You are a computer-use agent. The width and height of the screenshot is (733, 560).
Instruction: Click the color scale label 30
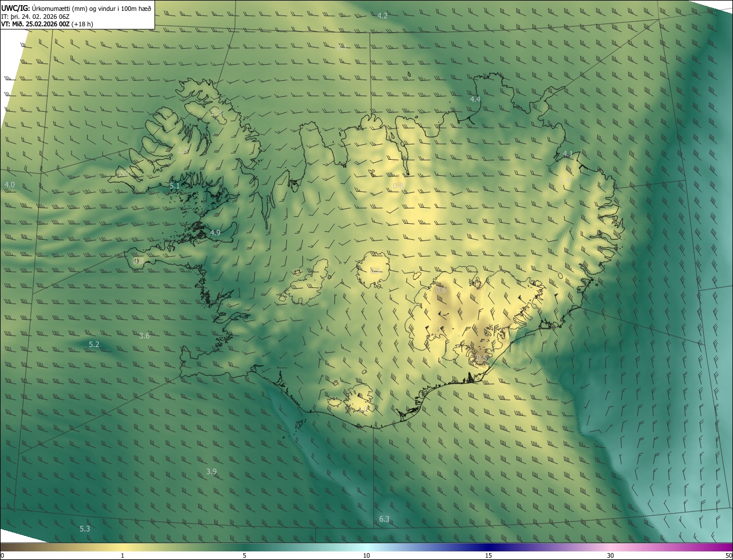[610, 556]
